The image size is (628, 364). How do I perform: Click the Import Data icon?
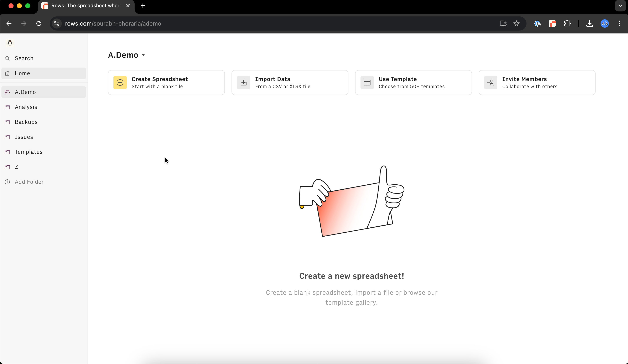point(244,82)
